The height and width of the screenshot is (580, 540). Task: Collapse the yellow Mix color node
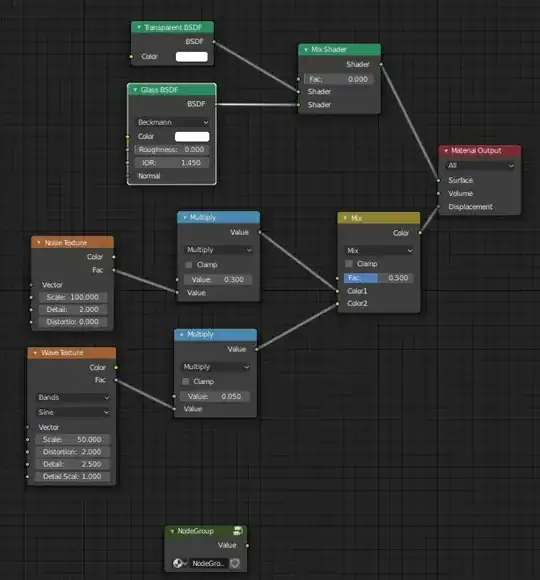pyautogui.click(x=345, y=218)
